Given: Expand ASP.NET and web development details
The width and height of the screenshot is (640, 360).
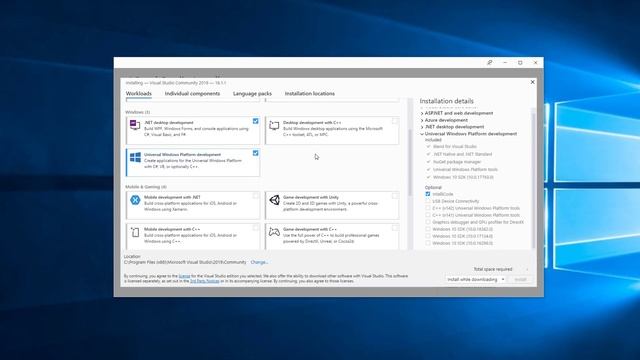Looking at the screenshot, I should (422, 113).
